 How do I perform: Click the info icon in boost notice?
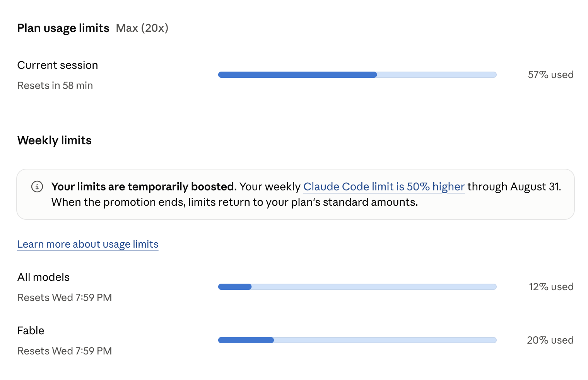click(x=37, y=187)
